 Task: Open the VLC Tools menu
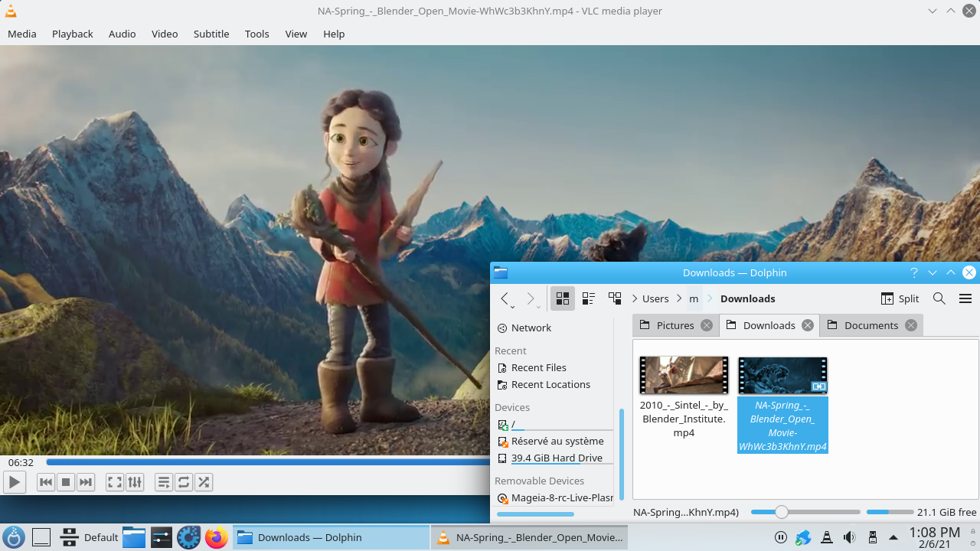click(x=257, y=34)
